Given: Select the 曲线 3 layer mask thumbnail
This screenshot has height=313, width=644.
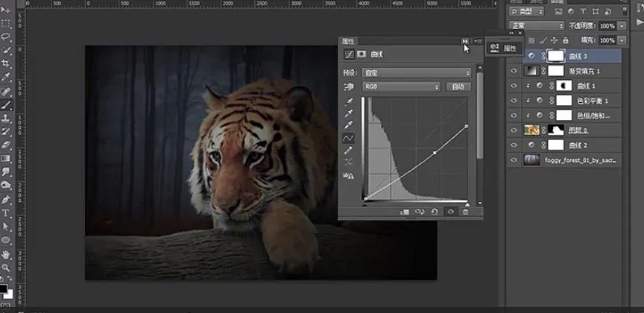Looking at the screenshot, I should click(x=555, y=56).
